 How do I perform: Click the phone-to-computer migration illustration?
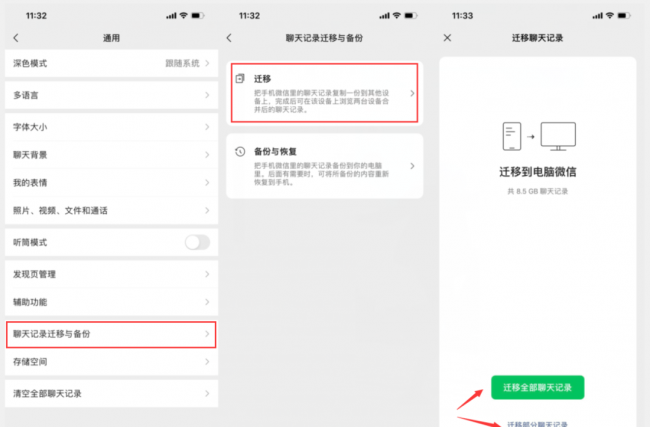(539, 136)
